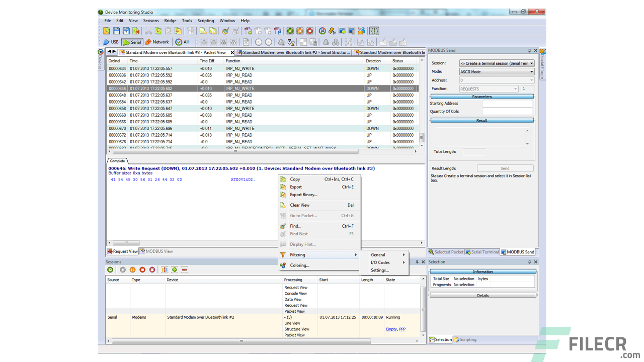Choose Find... from context menu
The image size is (644, 362).
(x=319, y=226)
